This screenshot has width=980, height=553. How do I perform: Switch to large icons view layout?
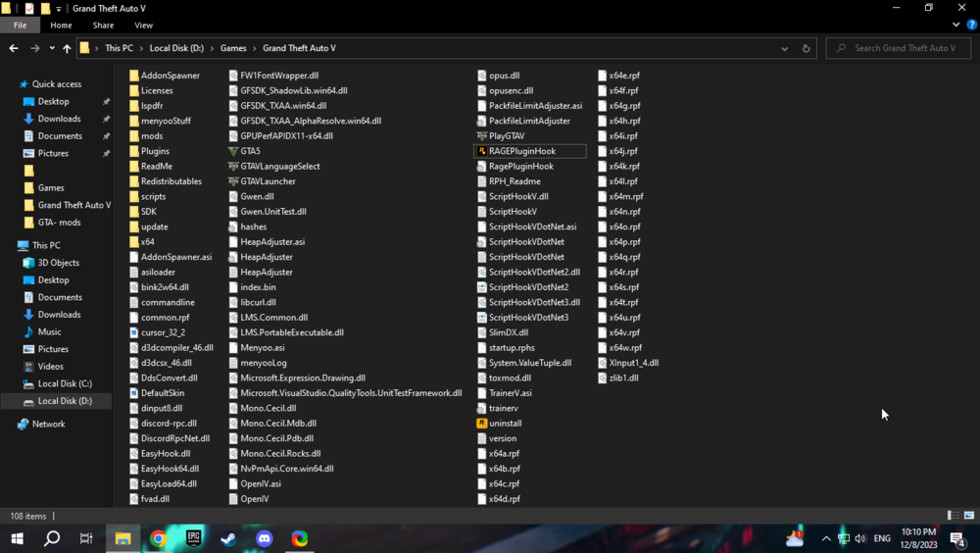coord(969,516)
